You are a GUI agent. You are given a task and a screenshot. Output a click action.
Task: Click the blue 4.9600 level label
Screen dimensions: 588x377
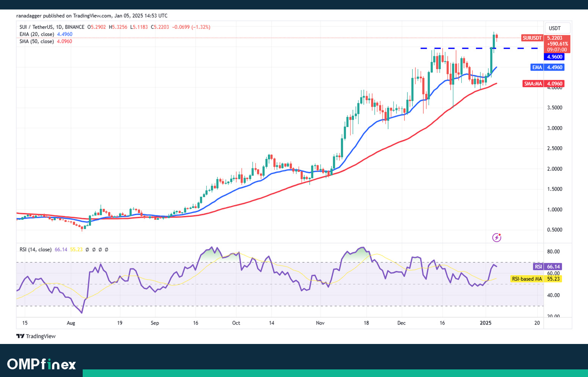coord(554,57)
